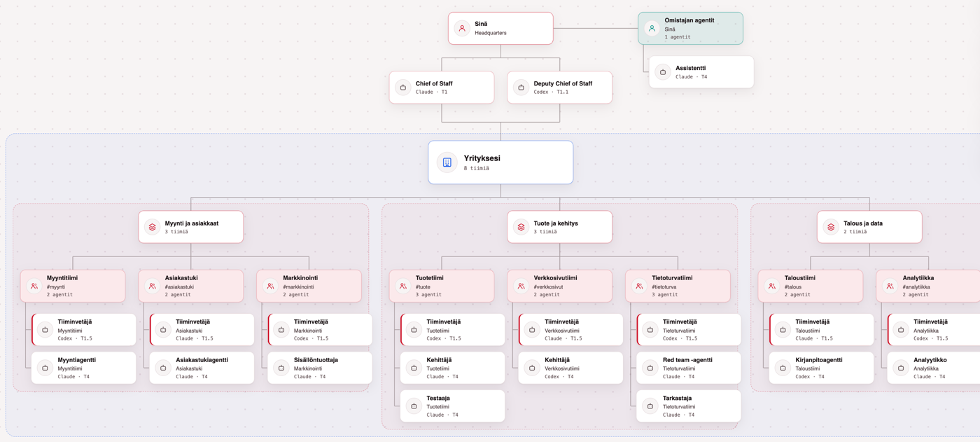980x442 pixels.
Task: Click the Markkinointi team icon
Action: [270, 286]
